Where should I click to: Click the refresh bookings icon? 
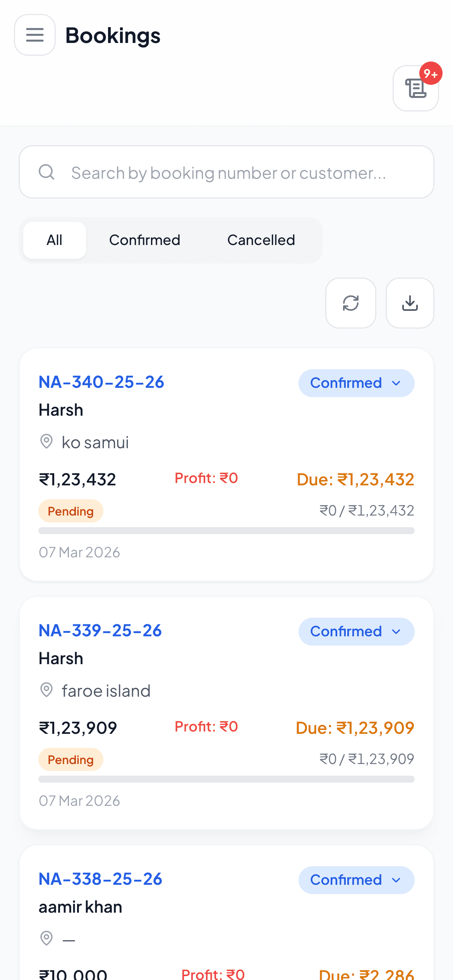(351, 303)
